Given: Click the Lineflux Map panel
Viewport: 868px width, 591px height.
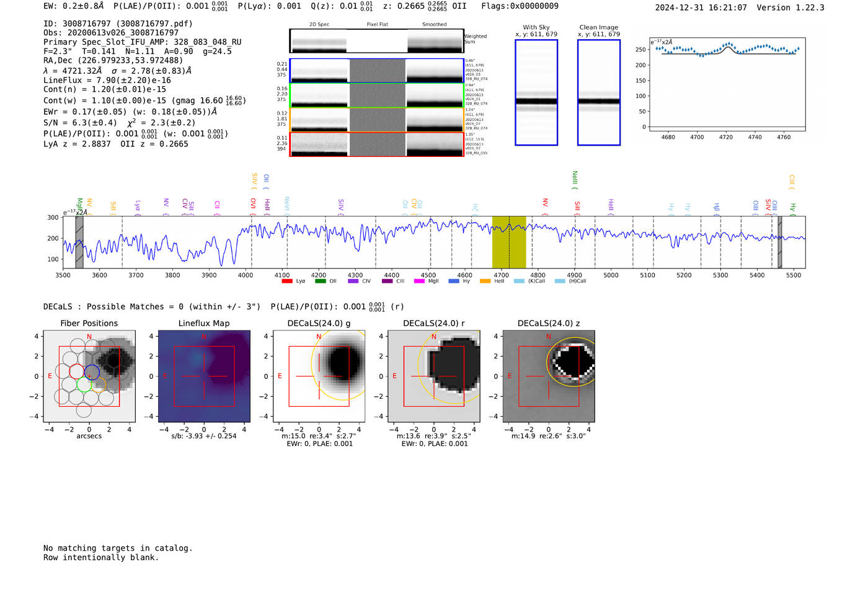Looking at the screenshot, I should (x=204, y=376).
